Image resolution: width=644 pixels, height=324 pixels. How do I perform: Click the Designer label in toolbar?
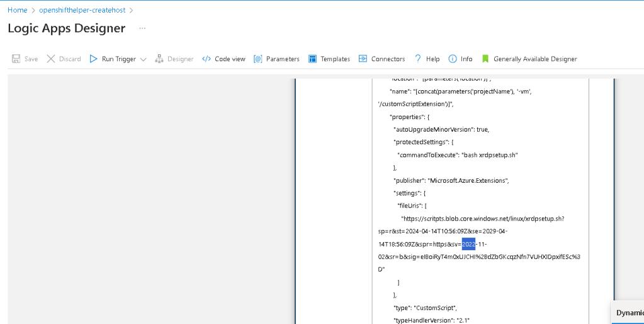click(x=180, y=59)
